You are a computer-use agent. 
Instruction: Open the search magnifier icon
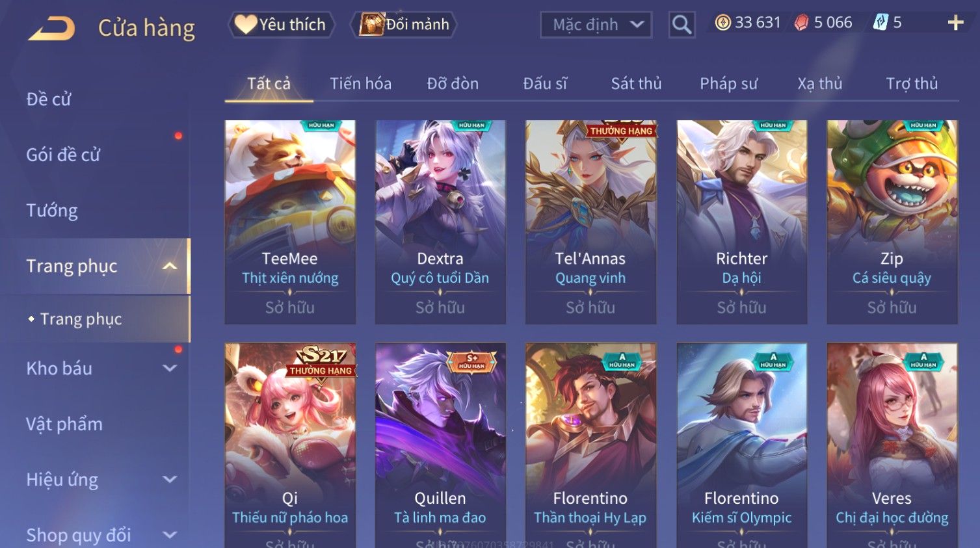pos(682,25)
